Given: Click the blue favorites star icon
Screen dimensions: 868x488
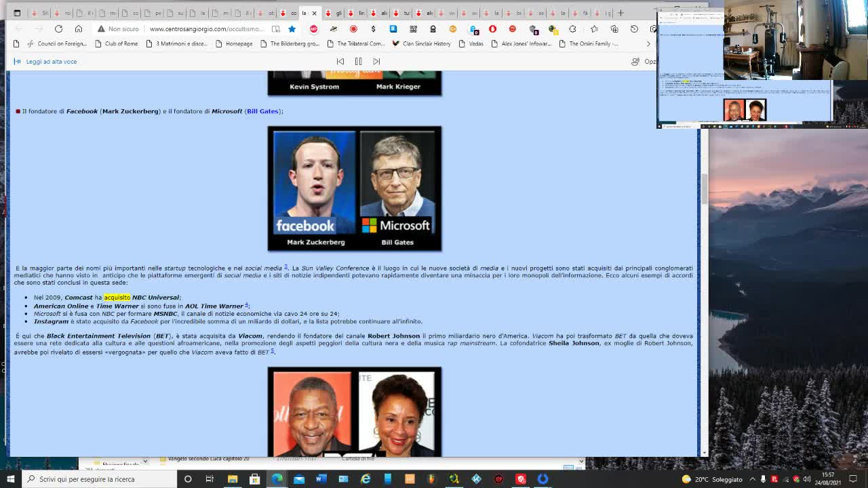Looking at the screenshot, I should 292,29.
